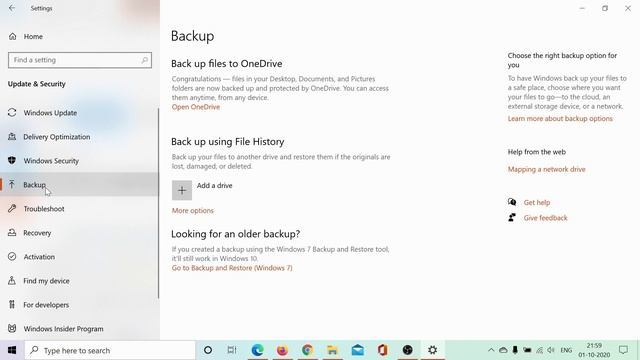Launch Microsoft Edge from the taskbar
This screenshot has height=360, width=640.
[x=257, y=350]
